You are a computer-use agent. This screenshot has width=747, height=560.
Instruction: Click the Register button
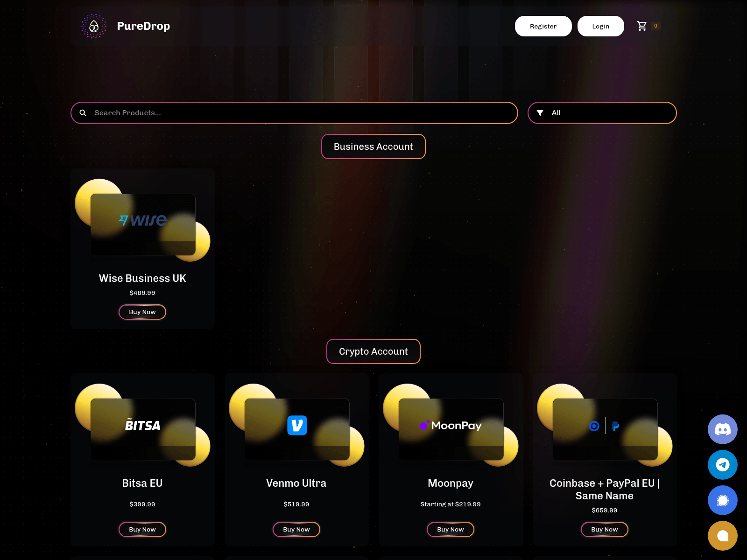click(543, 26)
